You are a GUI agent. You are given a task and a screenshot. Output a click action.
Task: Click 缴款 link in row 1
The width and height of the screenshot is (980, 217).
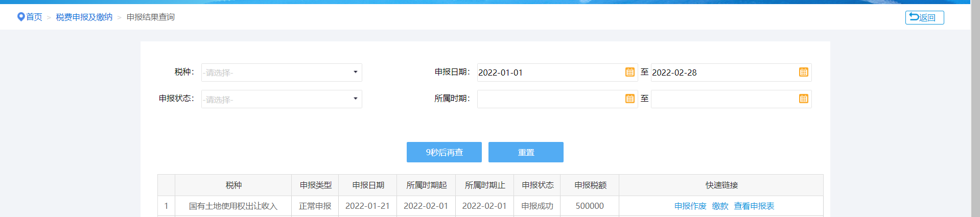(720, 206)
